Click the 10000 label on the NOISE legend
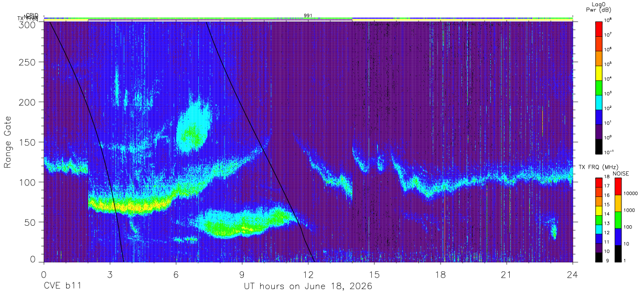The height and width of the screenshot is (297, 644). pos(630,194)
